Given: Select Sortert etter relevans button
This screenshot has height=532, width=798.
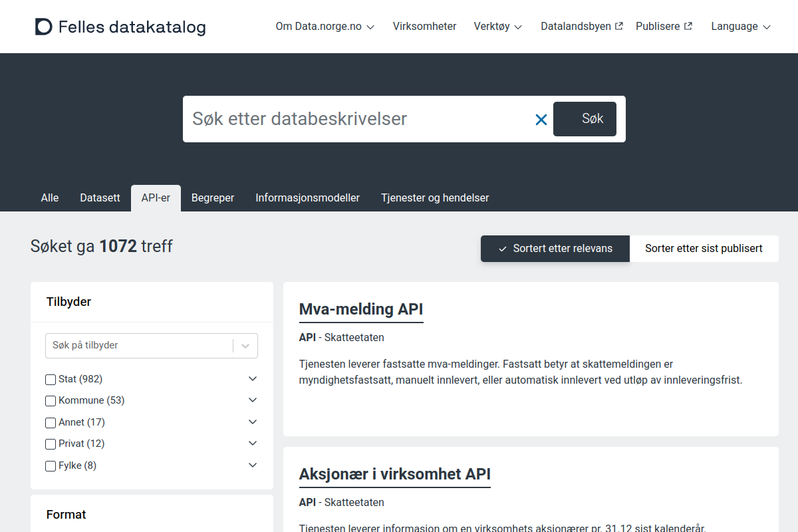Looking at the screenshot, I should pos(555,249).
